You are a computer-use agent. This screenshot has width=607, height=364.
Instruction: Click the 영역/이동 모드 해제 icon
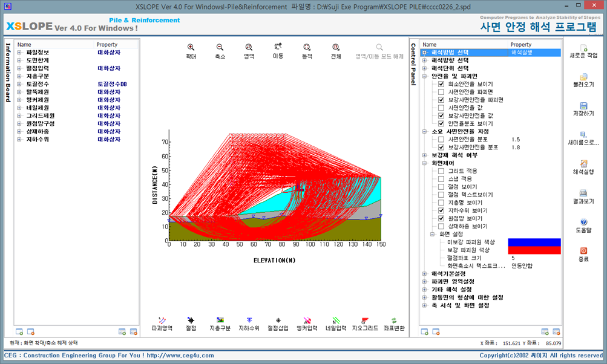[x=379, y=47]
